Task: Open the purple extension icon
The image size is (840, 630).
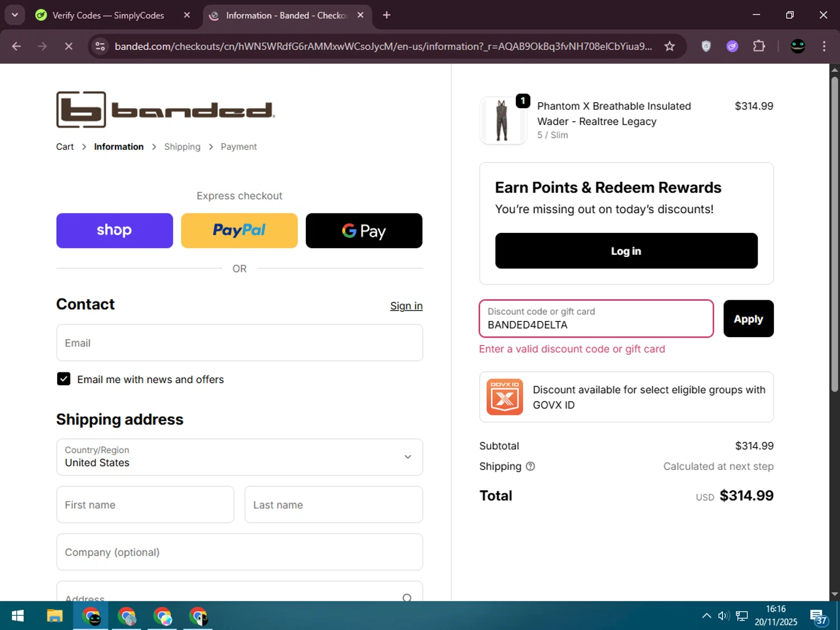Action: coord(732,46)
